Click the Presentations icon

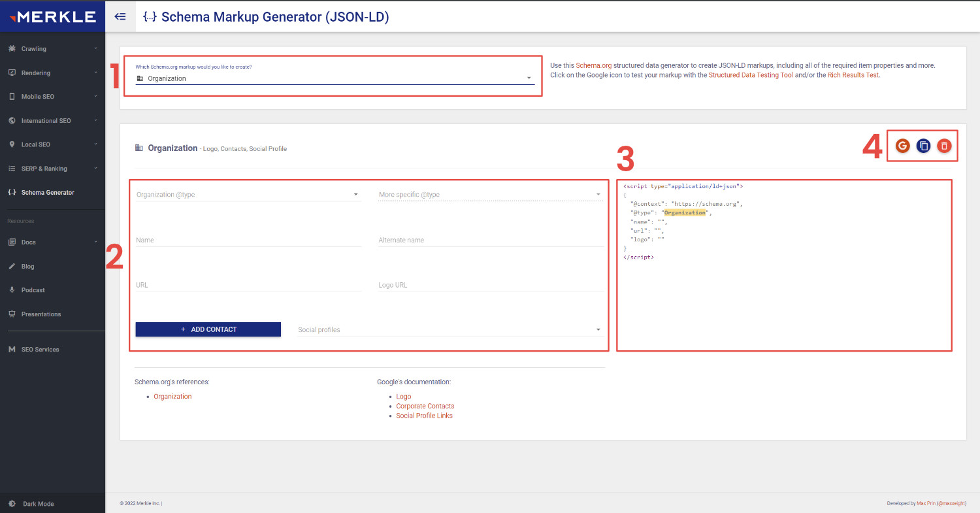12,314
